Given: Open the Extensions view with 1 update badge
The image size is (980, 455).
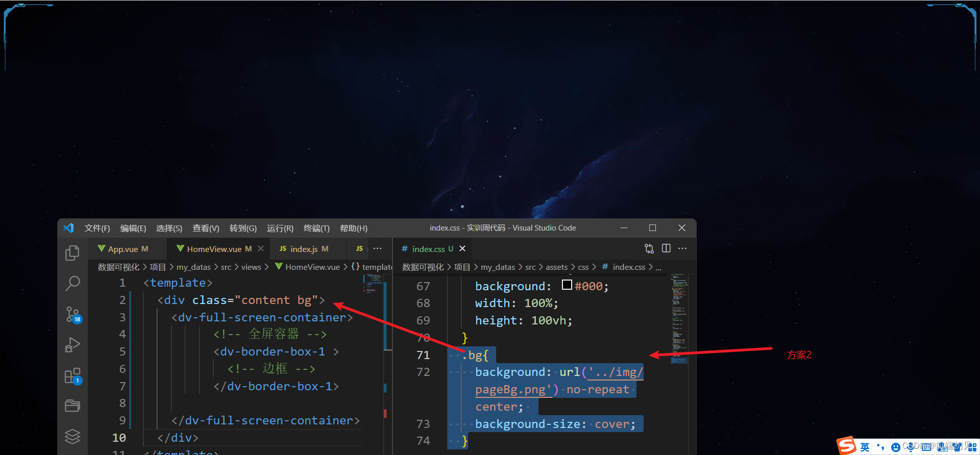Looking at the screenshot, I should point(73,376).
